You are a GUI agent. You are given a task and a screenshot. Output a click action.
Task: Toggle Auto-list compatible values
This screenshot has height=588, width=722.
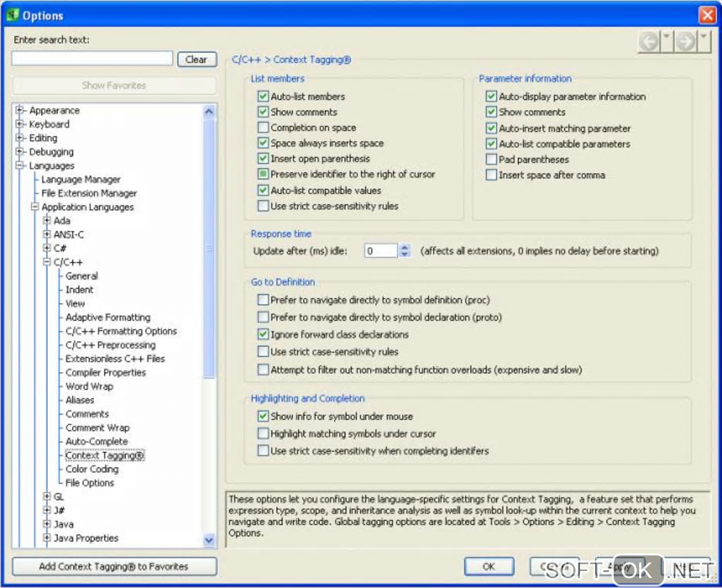tap(263, 190)
